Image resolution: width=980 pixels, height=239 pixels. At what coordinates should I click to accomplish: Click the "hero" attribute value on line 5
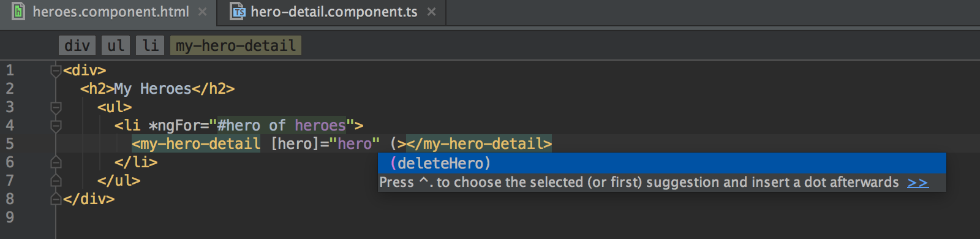point(355,144)
